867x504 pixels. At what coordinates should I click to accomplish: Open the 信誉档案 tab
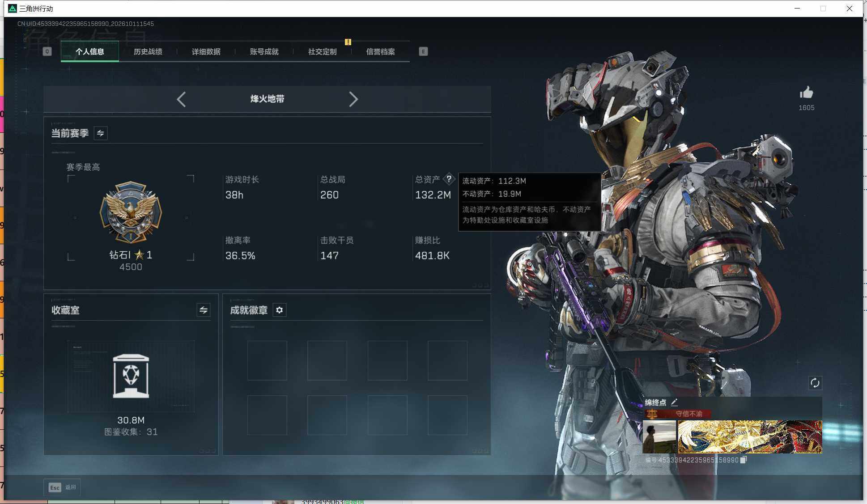click(380, 52)
